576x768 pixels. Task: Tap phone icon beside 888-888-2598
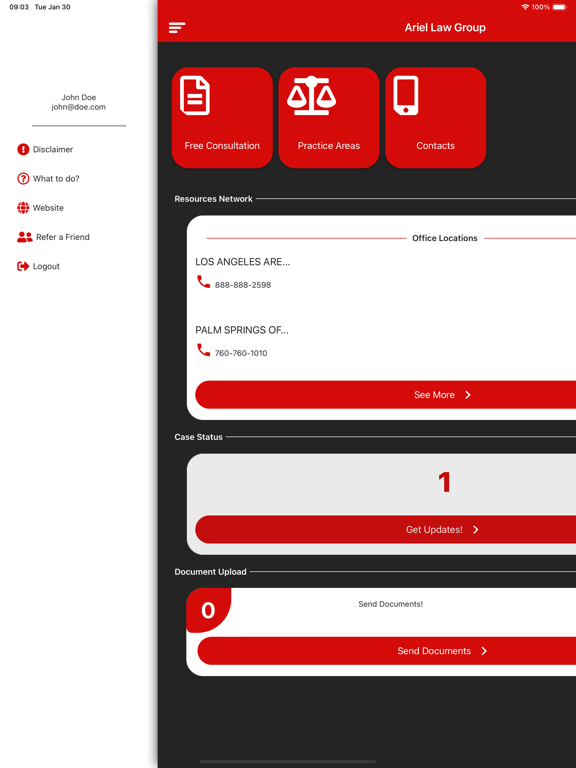[x=203, y=282]
